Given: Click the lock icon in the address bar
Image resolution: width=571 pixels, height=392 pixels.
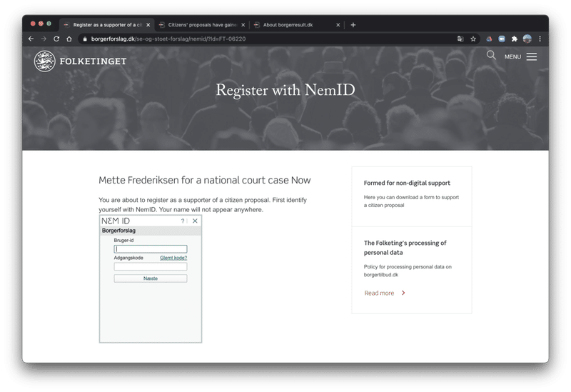Looking at the screenshot, I should 85,39.
